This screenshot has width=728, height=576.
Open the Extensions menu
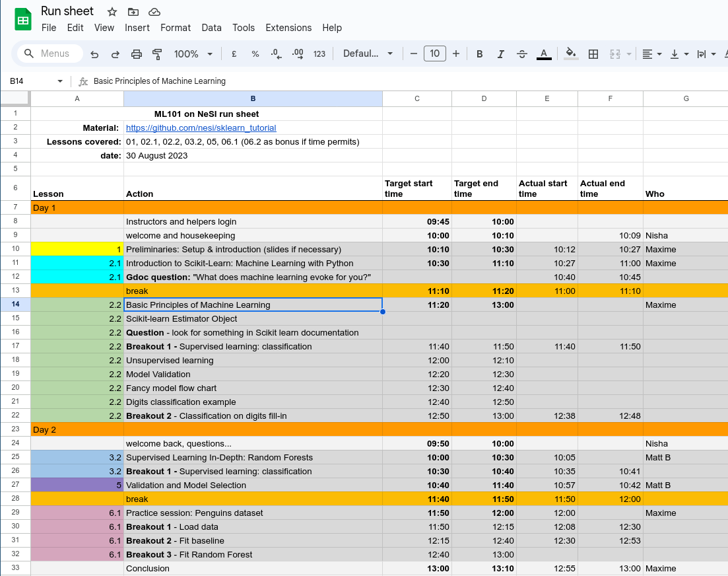(x=288, y=28)
